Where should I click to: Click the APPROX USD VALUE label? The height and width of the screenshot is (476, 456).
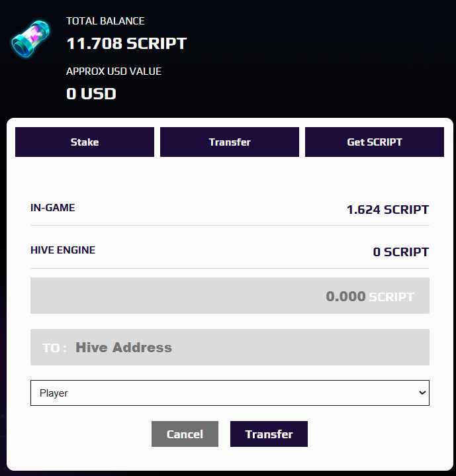tap(114, 71)
